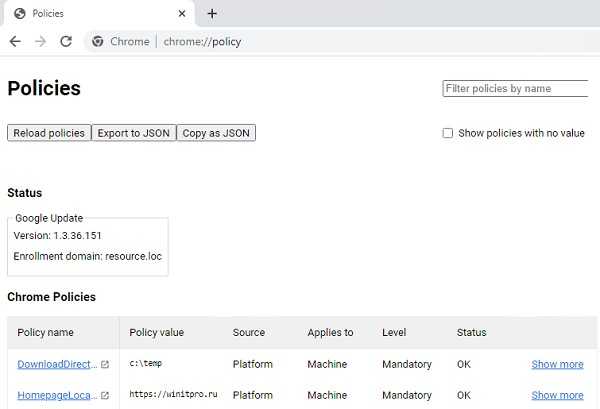The height and width of the screenshot is (409, 600).
Task: Open external link icon beside HomepageLoca policy
Action: point(105,395)
